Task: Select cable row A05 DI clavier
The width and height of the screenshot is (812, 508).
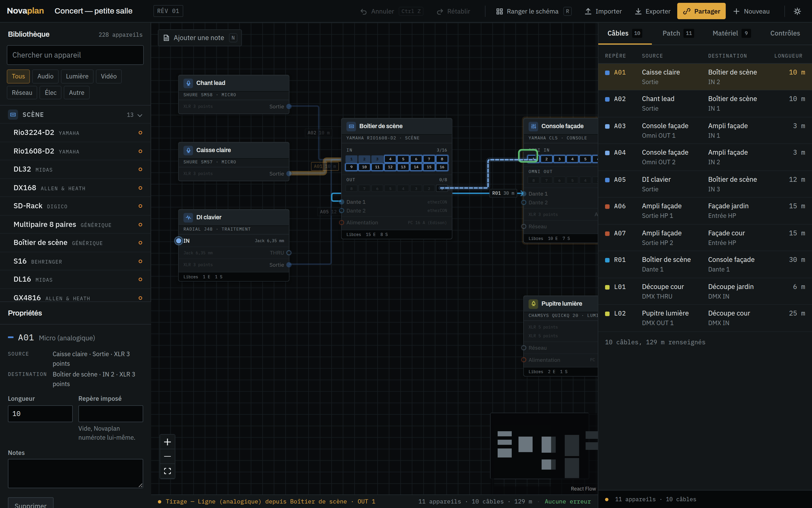Action: coord(705,184)
